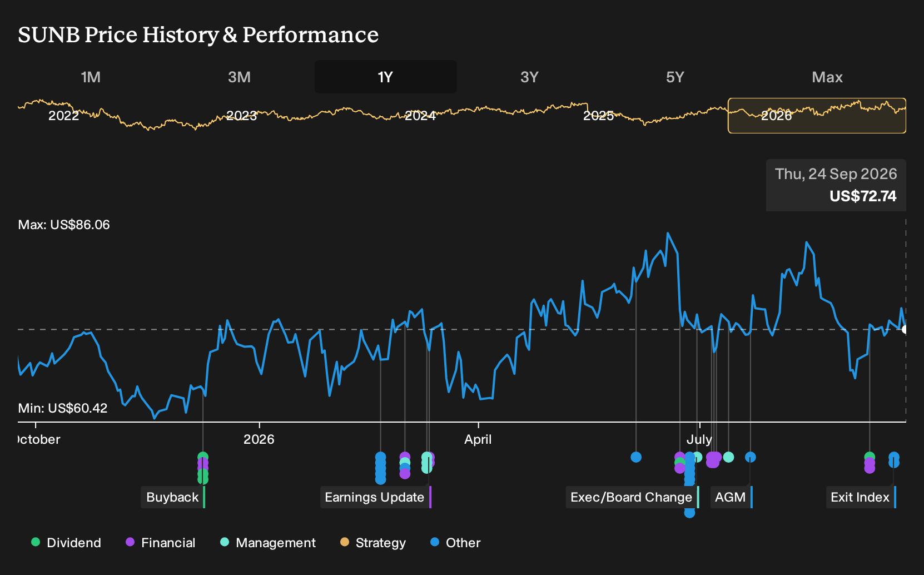Click the lone blue event dot before July
This screenshot has height=575, width=924.
tap(636, 457)
